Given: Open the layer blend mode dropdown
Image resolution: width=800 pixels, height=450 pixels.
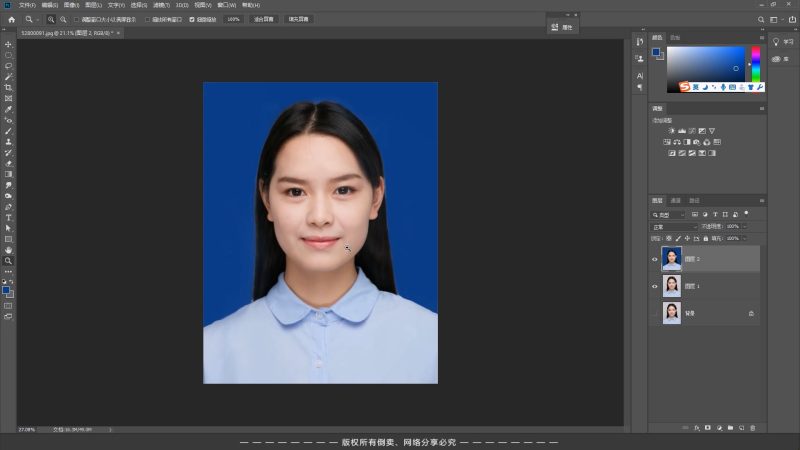Looking at the screenshot, I should pyautogui.click(x=674, y=227).
